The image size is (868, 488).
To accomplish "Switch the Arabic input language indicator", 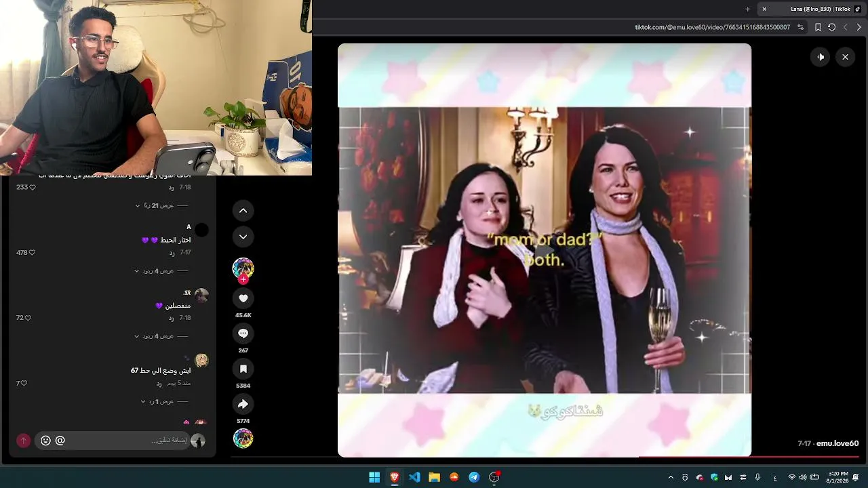I will click(x=775, y=477).
